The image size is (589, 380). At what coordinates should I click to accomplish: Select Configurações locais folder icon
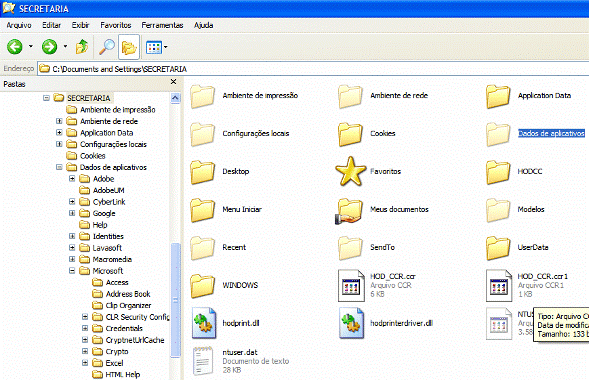point(202,134)
